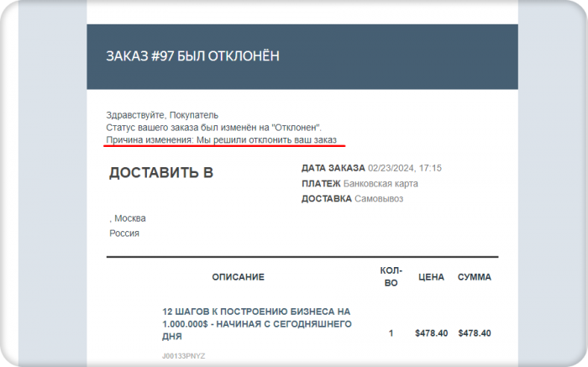Open the product '12 ШАГОВ К ПОСТРОЕНИЮ БИЗНЕСА'
The width and height of the screenshot is (588, 367).
tap(257, 324)
